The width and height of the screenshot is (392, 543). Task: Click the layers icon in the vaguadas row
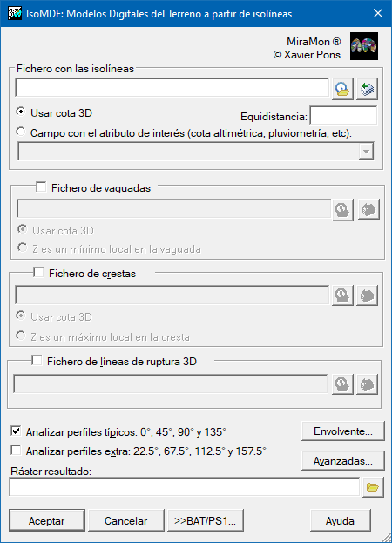pos(368,209)
